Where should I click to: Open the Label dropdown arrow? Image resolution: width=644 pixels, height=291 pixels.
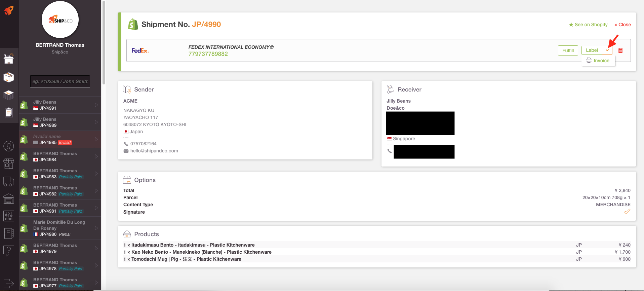coord(607,50)
